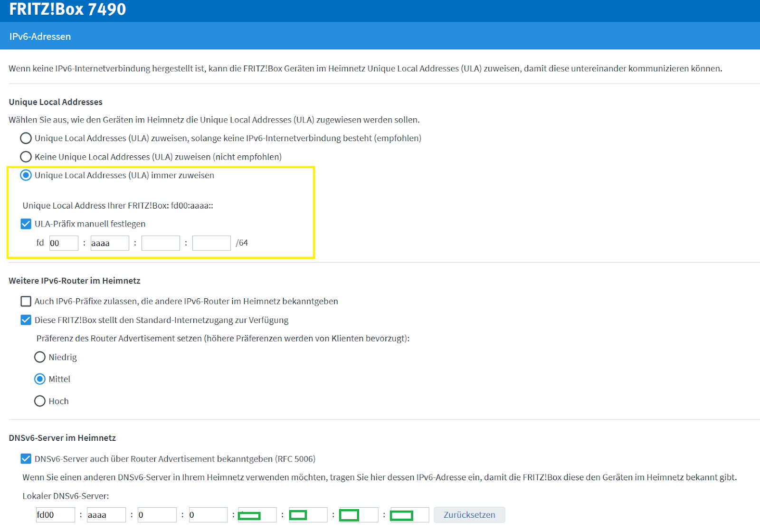Select ULA zuweisen solange keine IPv6-Internetverbindung besteht

point(26,138)
